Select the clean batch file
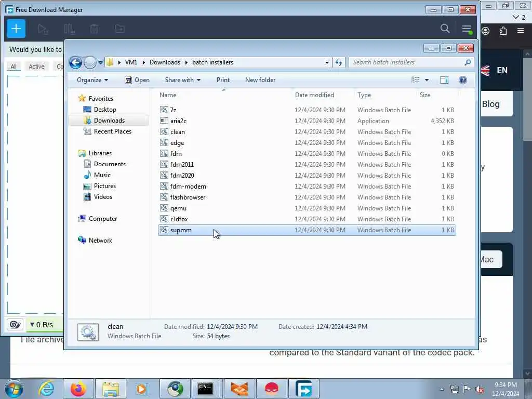Viewport: 532px width, 399px height. (307, 131)
